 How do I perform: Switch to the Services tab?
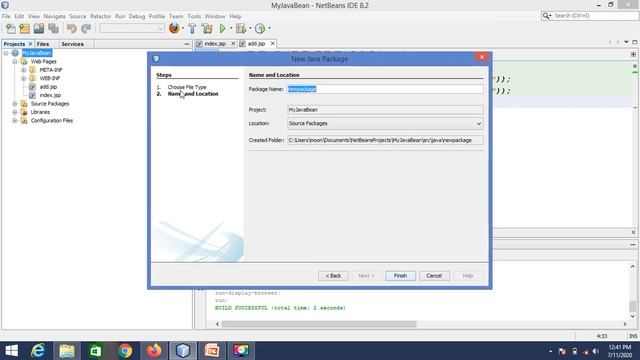tap(73, 44)
